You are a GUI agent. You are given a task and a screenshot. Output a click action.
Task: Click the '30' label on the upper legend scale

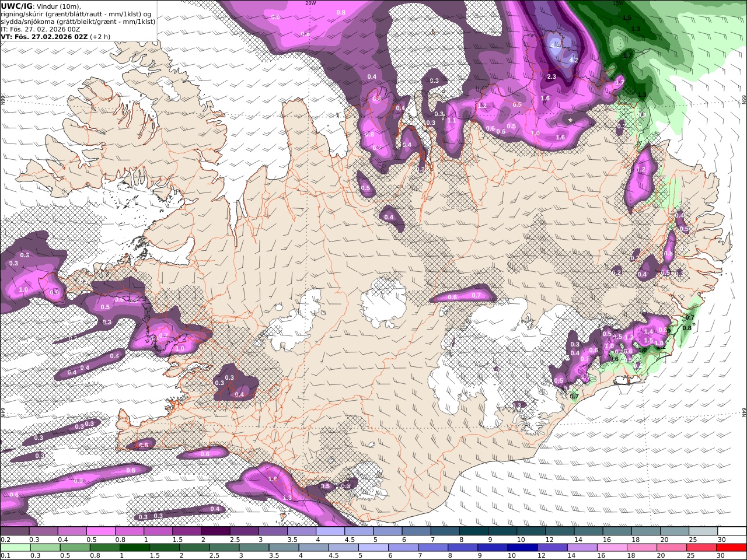tap(722, 540)
